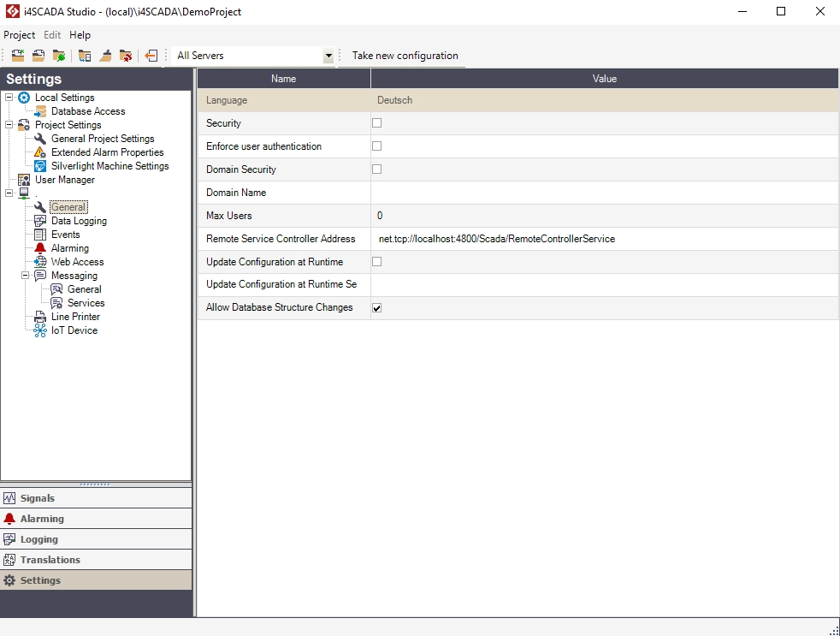Click the Line Printer icon

click(x=40, y=317)
